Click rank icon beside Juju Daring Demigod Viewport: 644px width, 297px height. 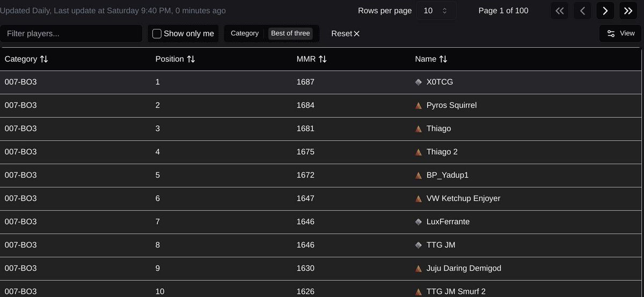419,268
